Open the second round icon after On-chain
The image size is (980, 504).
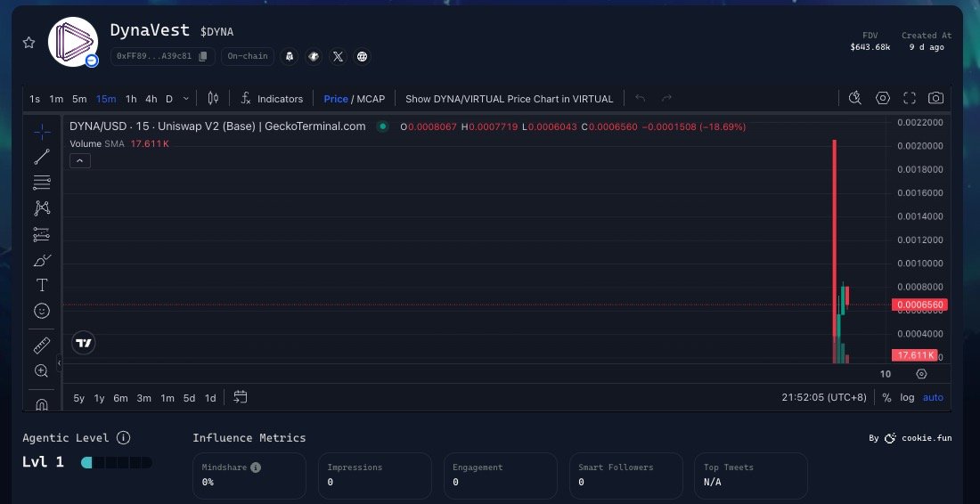[314, 56]
